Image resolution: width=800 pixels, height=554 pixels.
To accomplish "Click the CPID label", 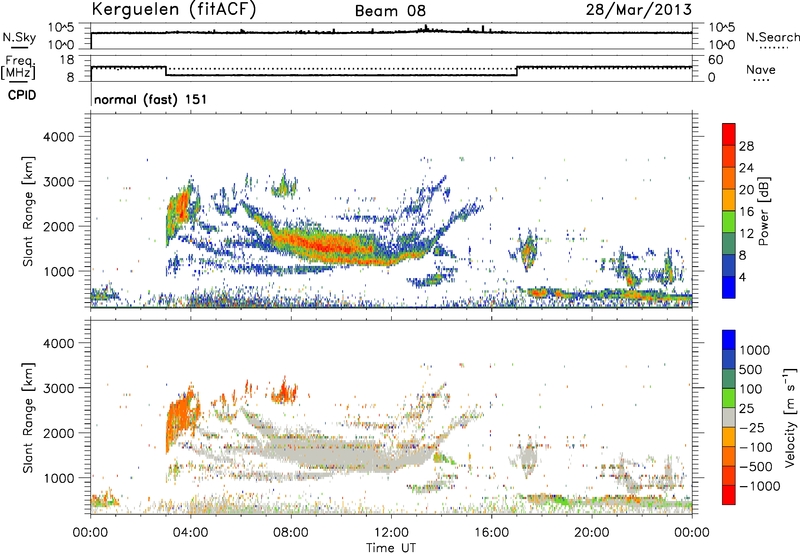I will (x=22, y=95).
